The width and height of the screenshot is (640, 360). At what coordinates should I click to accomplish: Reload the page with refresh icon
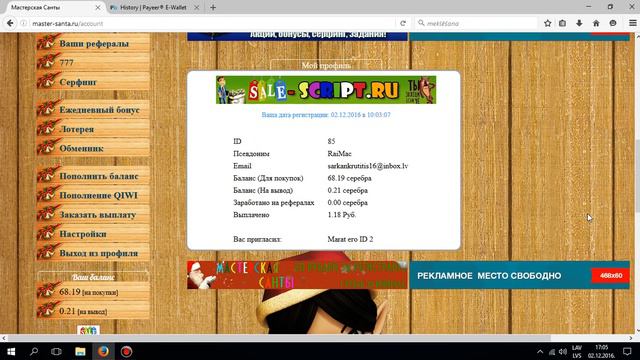(x=403, y=23)
